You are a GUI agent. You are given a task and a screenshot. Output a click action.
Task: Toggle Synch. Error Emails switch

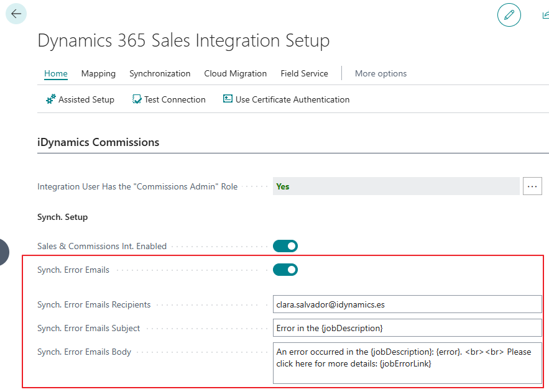click(x=285, y=270)
